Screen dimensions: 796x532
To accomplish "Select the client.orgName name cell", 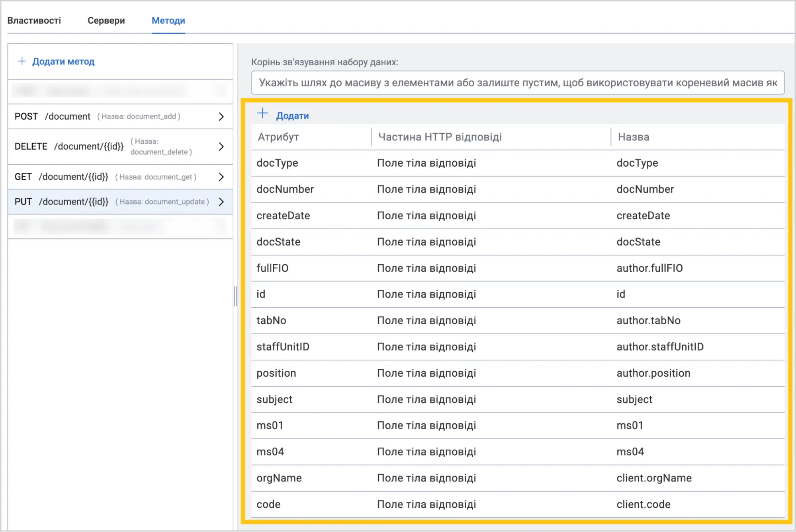I will pos(654,478).
